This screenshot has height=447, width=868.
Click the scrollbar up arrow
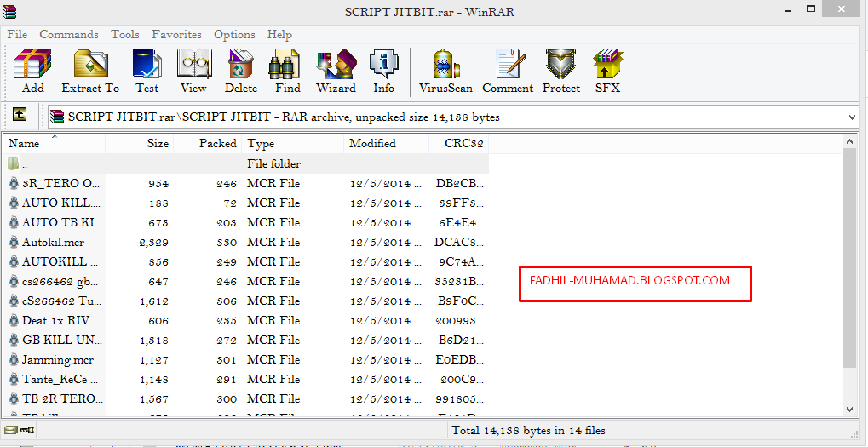(850, 142)
